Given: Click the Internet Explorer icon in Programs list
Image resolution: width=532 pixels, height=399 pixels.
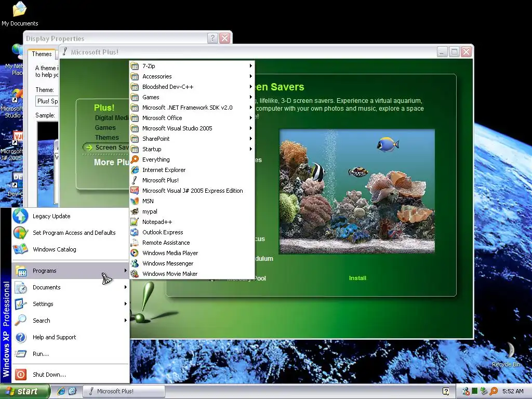Looking at the screenshot, I should click(x=135, y=170).
